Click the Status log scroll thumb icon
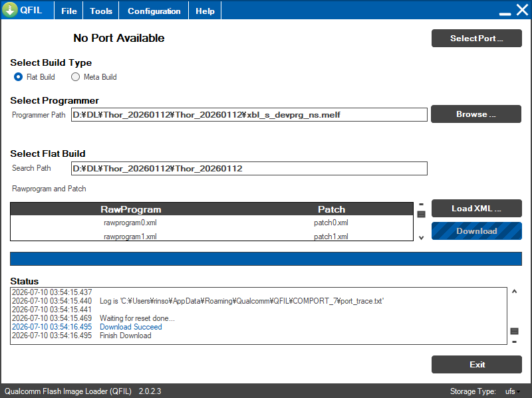This screenshot has width=532, height=398. point(514,331)
